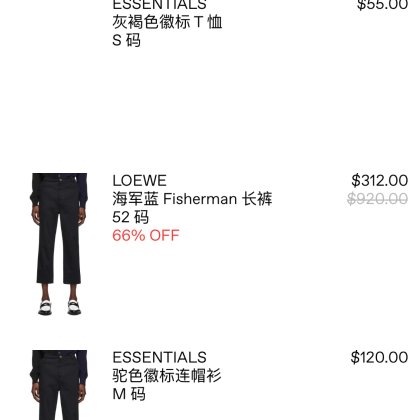
Task: Click the shoes in the LOEWE product image
Action: (59, 307)
